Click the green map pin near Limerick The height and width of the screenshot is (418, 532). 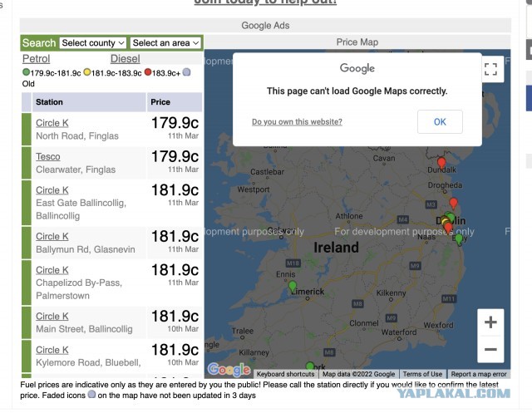(293, 287)
